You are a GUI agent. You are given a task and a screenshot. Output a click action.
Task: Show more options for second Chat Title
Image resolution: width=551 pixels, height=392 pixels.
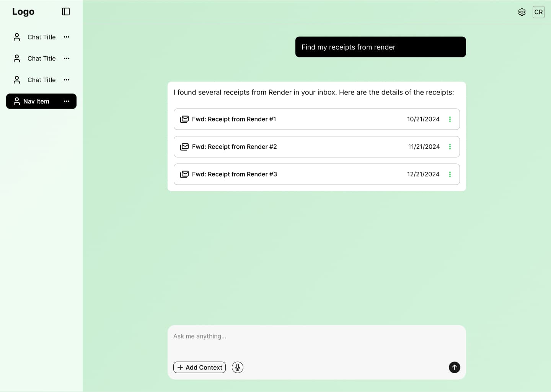click(x=67, y=59)
